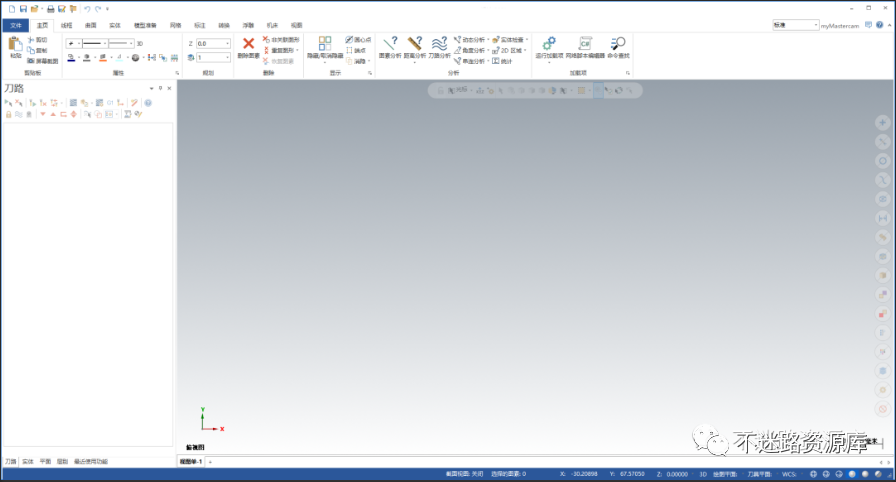The width and height of the screenshot is (896, 482).
Task: Click the wireframe color swatch with blue bar
Action: pyautogui.click(x=71, y=58)
